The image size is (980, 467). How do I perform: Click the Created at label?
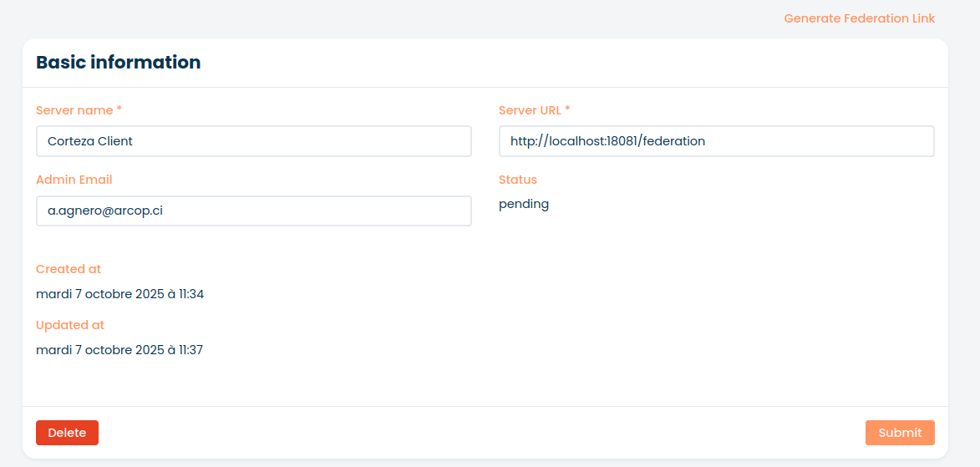point(69,269)
